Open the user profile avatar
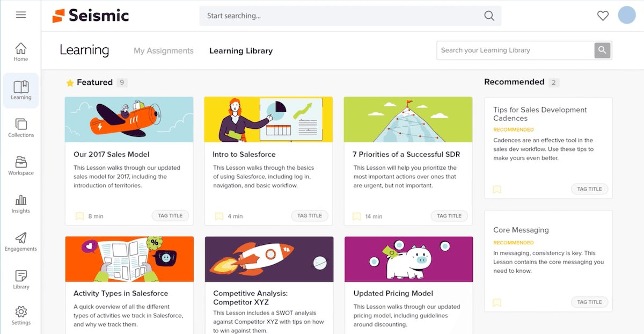Image resolution: width=644 pixels, height=334 pixels. point(627,15)
